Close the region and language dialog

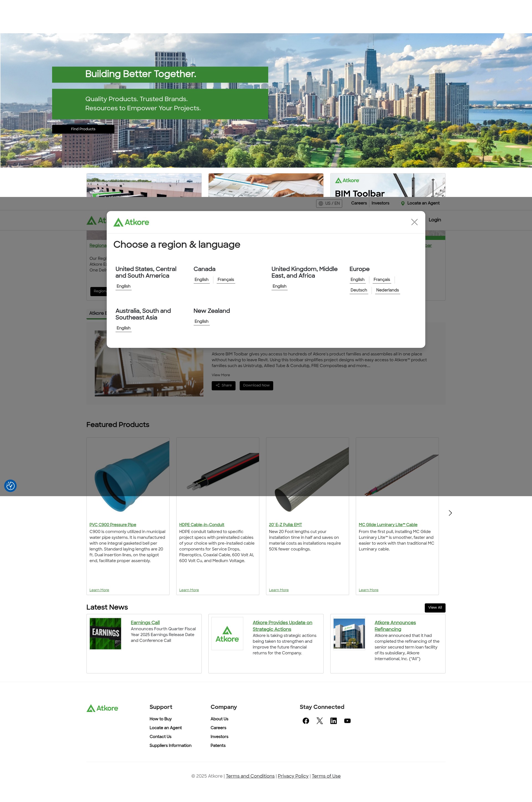pyautogui.click(x=414, y=222)
